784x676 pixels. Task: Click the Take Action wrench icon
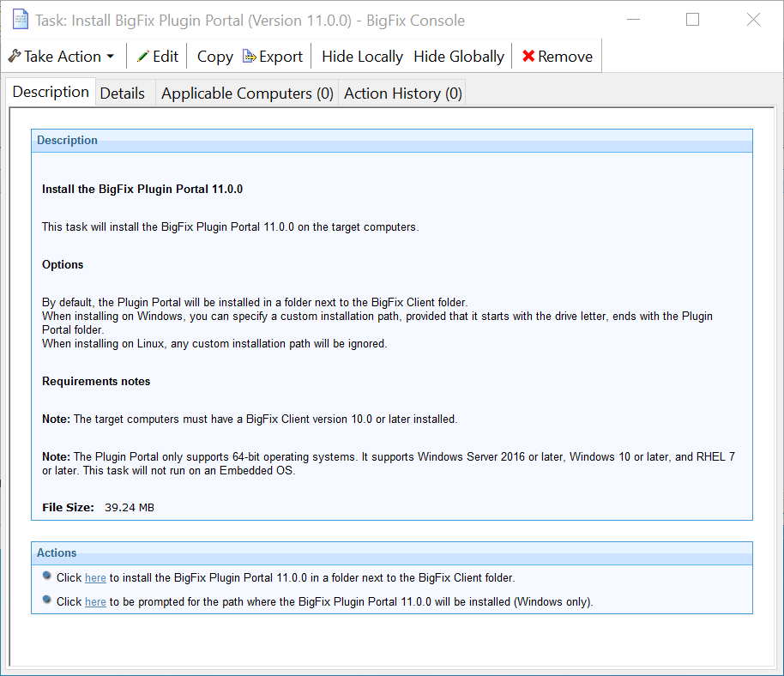coord(14,56)
